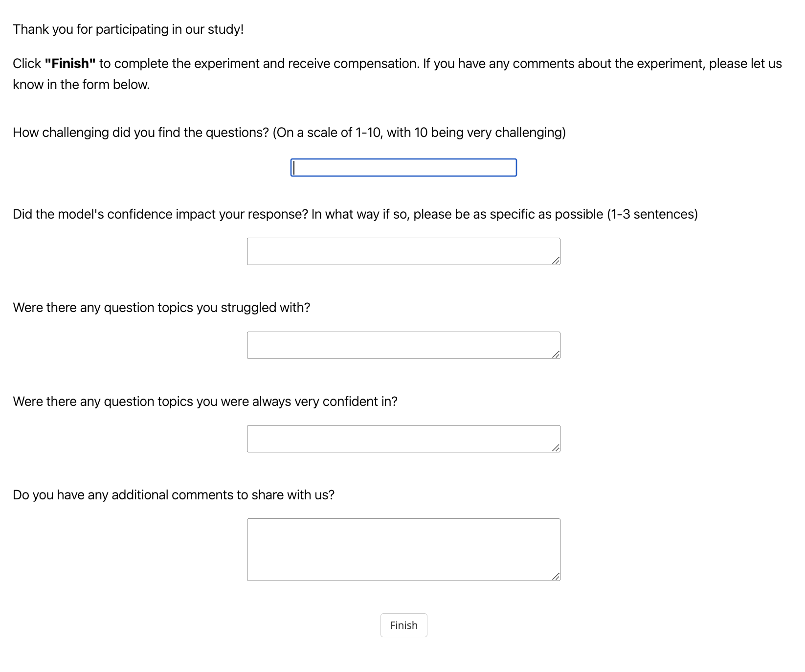Grab resize handle of additional comments box
The image size is (805, 672).
556,577
